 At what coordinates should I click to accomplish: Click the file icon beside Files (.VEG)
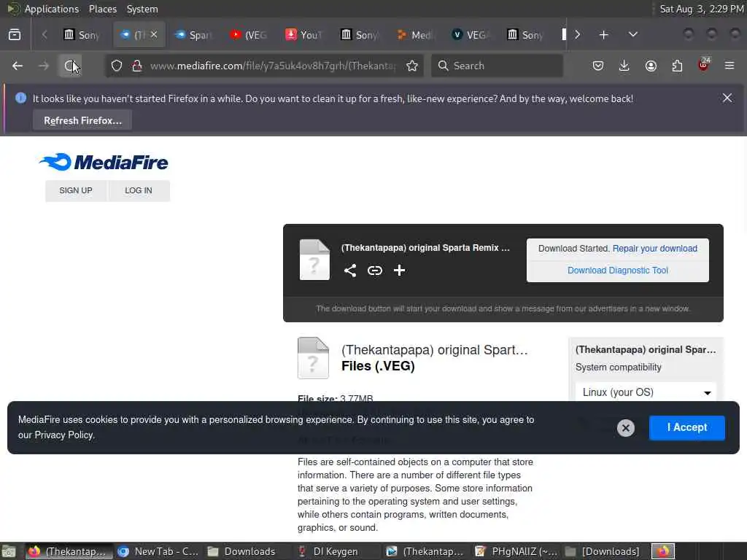pyautogui.click(x=313, y=358)
